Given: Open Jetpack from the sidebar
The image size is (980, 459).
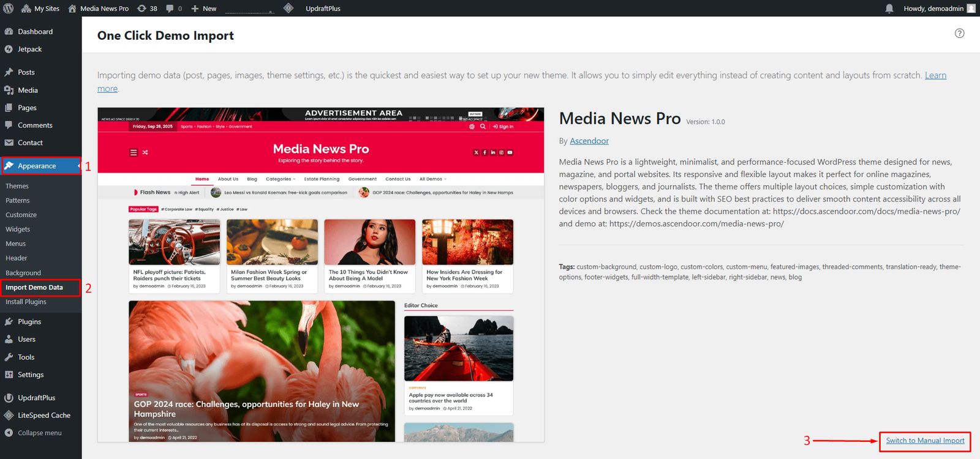Looking at the screenshot, I should coord(29,50).
